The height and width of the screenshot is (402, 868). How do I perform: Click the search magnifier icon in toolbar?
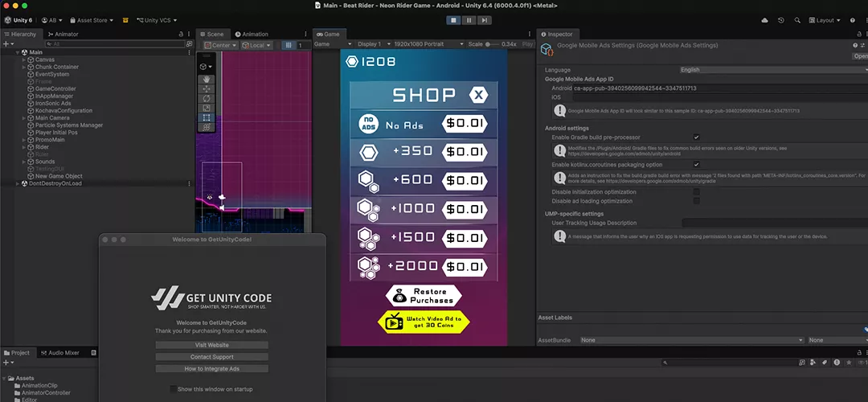click(797, 20)
